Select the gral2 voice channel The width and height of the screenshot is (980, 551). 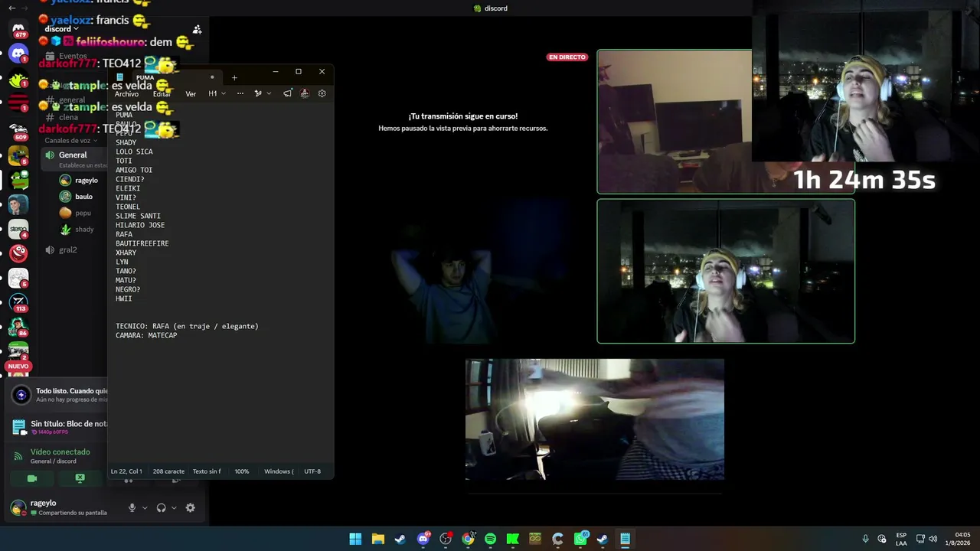pos(68,249)
